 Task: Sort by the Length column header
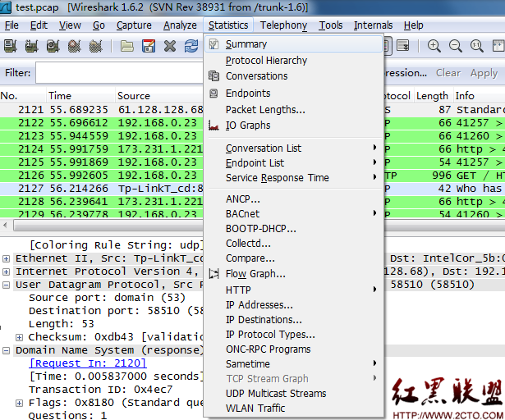(x=434, y=96)
